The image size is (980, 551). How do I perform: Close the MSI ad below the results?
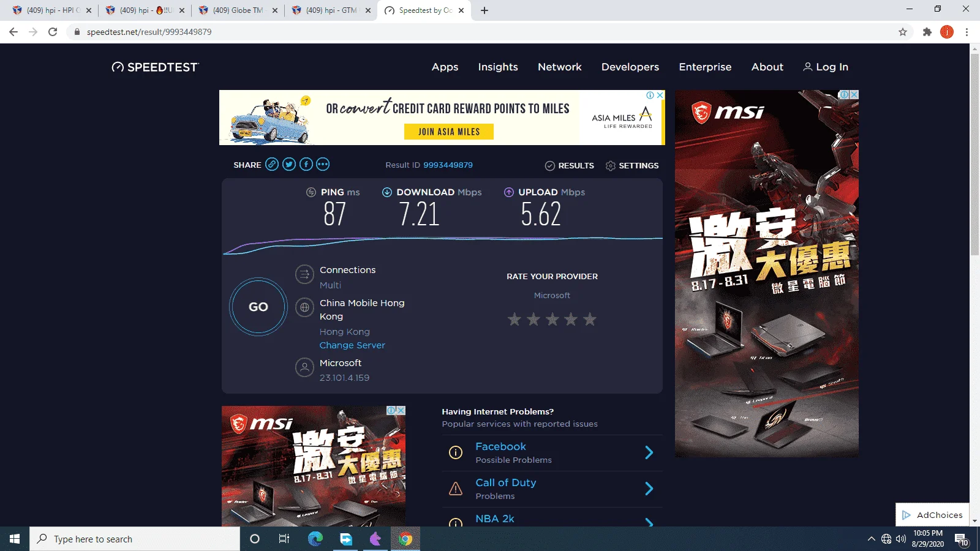pos(401,410)
